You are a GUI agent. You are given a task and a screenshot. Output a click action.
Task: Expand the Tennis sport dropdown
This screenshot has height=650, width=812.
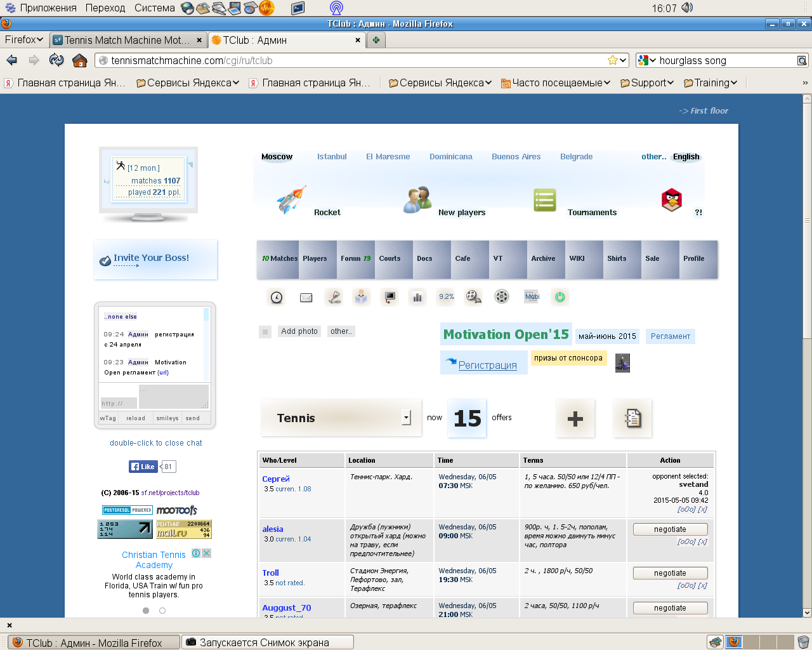tap(406, 418)
